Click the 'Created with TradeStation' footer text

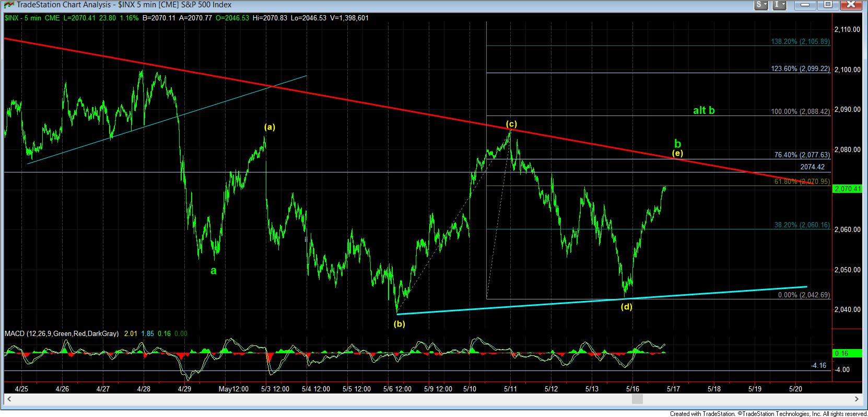pyautogui.click(x=768, y=413)
